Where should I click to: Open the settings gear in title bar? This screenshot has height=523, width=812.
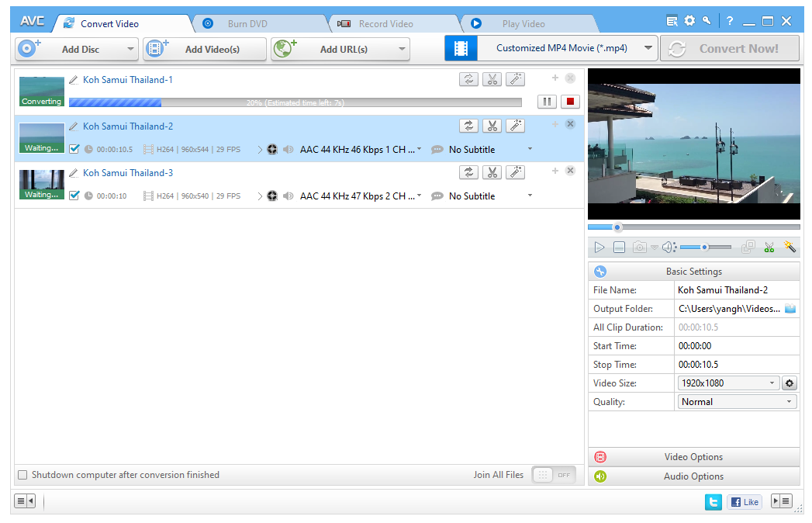point(689,21)
